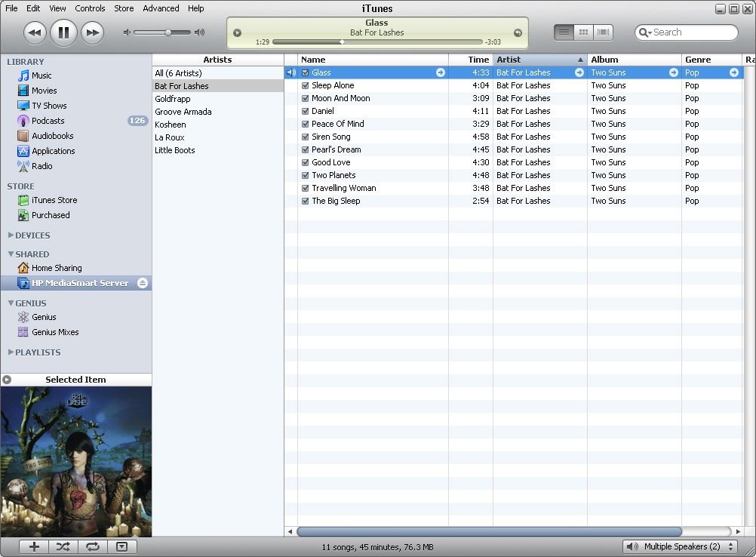Switch to grid view button

click(x=583, y=32)
